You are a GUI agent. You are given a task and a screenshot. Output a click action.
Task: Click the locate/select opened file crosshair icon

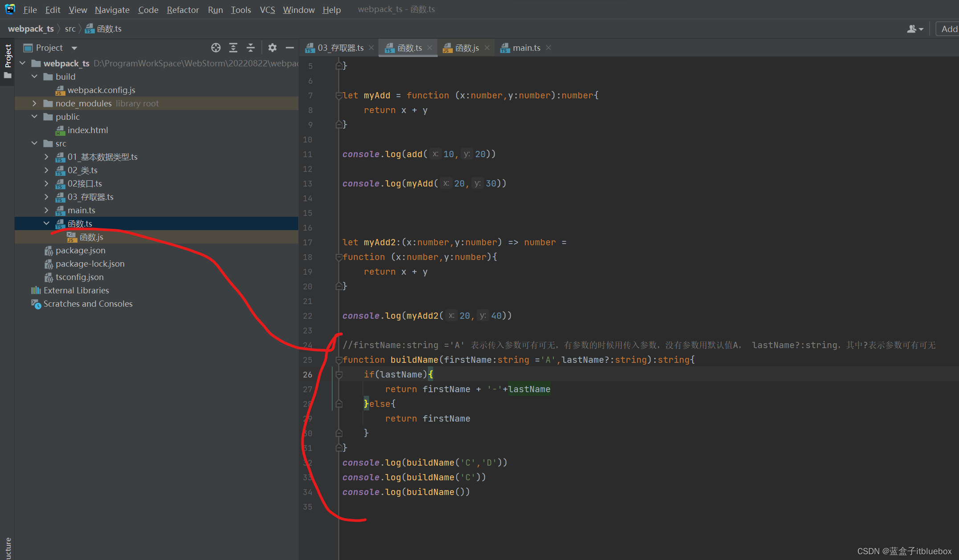[x=216, y=48]
